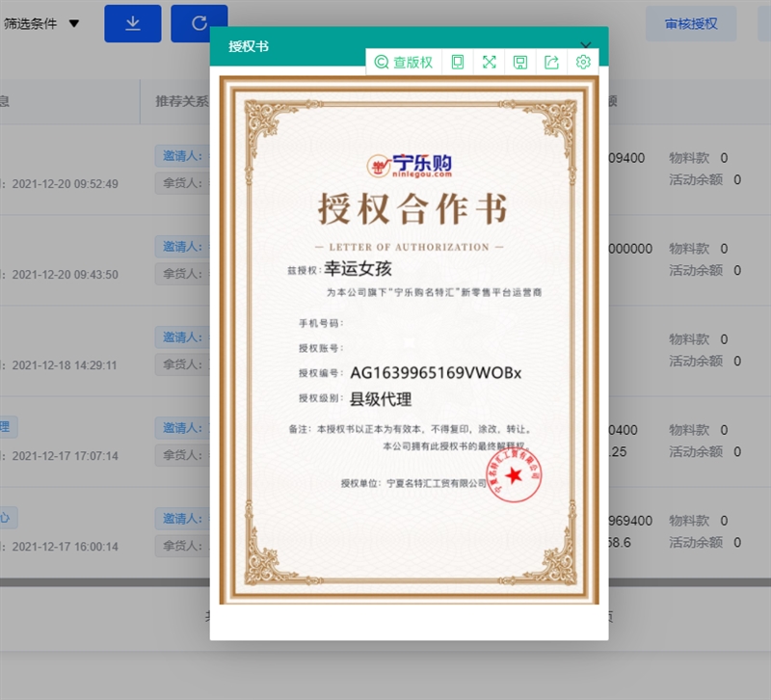Click 邀请人 tag in 2021-12-20 09:52:49 row
771x700 pixels.
click(x=182, y=156)
